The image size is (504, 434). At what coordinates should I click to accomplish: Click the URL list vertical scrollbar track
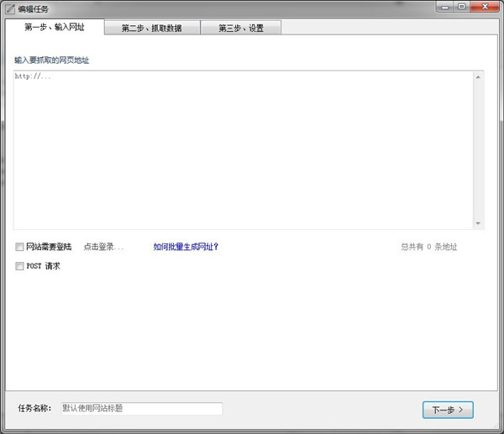coord(478,149)
